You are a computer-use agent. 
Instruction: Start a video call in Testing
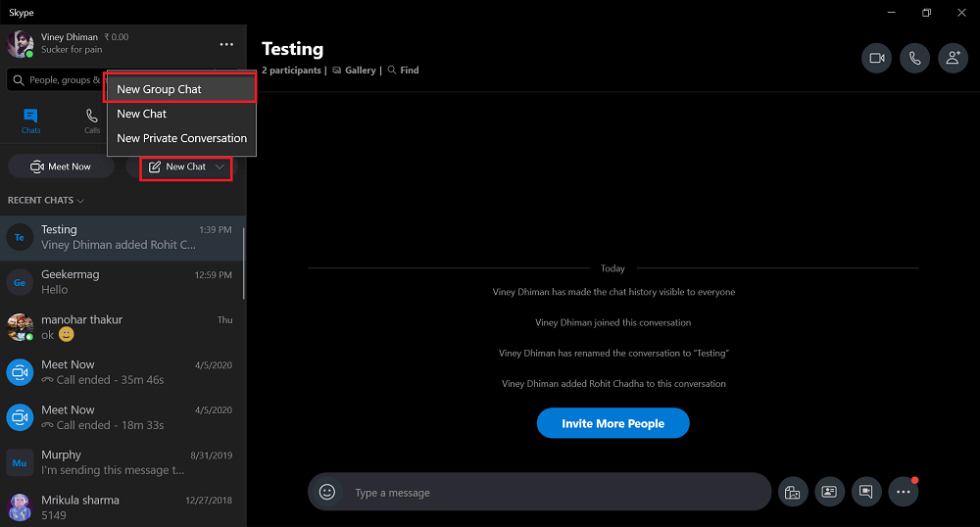pos(876,58)
